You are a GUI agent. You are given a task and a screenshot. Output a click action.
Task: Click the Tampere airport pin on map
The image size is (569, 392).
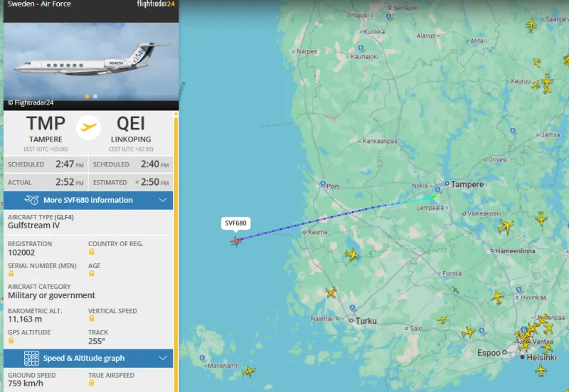click(x=437, y=190)
